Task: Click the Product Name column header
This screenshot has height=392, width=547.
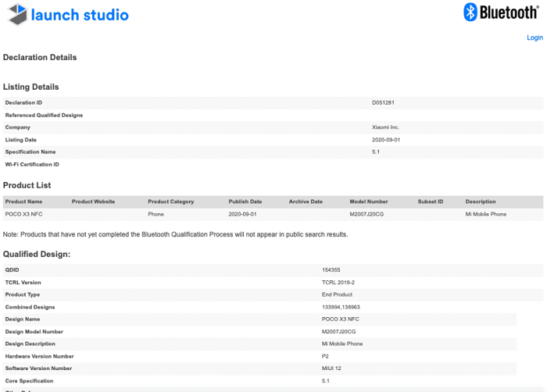Action: pos(24,201)
